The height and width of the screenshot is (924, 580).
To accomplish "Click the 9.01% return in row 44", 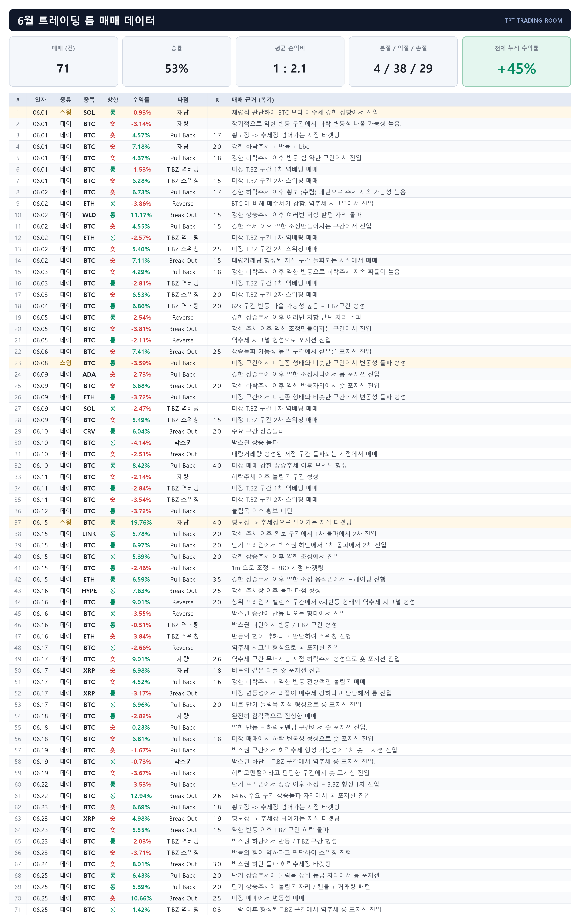I will (141, 602).
